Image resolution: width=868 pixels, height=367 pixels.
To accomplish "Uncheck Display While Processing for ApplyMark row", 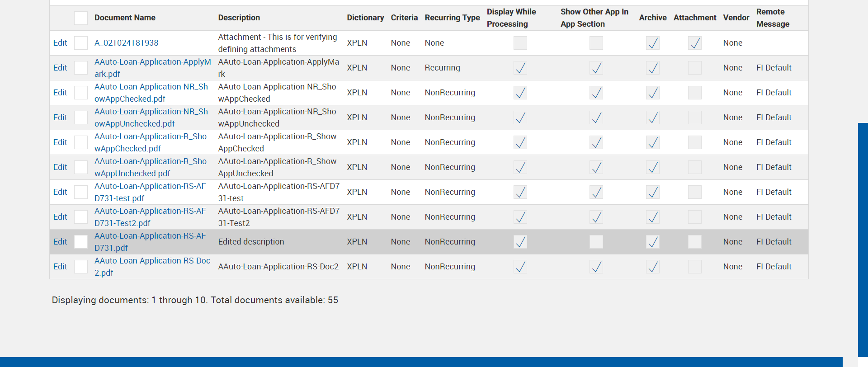I will 520,68.
